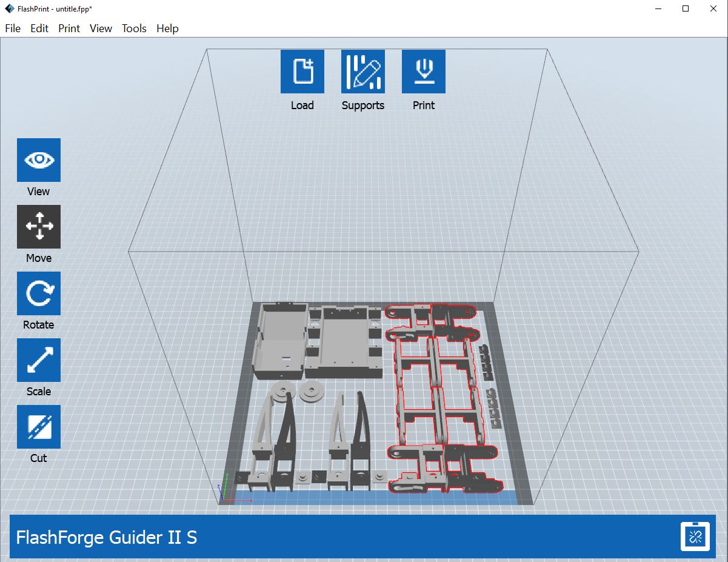Screen dimensions: 728x562
Task: Choose the Scale tool
Action: click(39, 360)
